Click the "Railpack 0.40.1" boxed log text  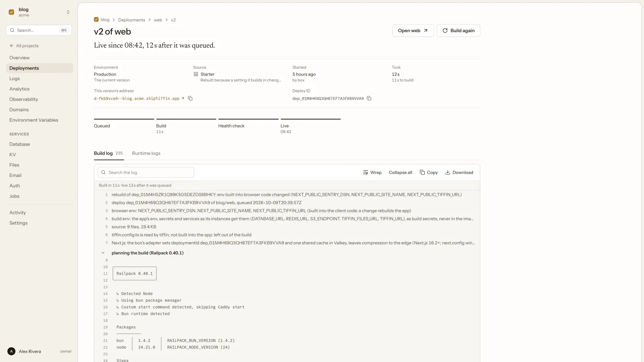tap(134, 274)
